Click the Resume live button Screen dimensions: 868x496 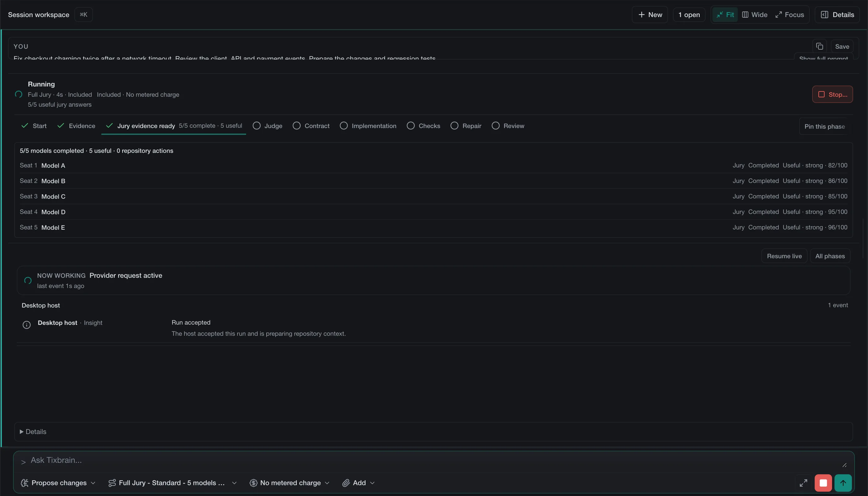pyautogui.click(x=784, y=256)
